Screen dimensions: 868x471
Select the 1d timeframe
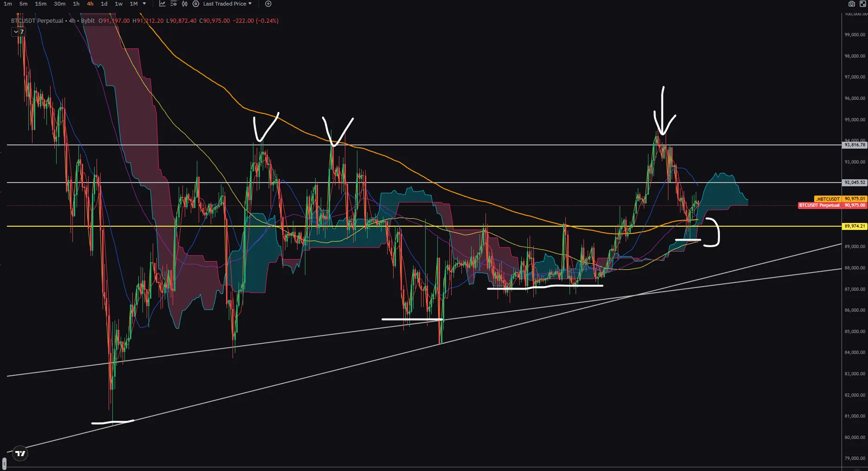click(x=104, y=4)
